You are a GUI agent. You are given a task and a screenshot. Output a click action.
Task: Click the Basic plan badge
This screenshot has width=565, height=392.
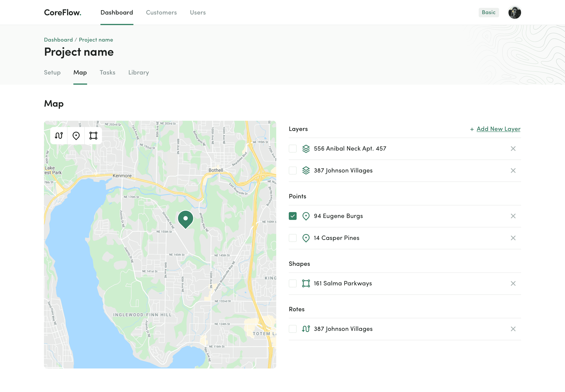click(x=488, y=13)
